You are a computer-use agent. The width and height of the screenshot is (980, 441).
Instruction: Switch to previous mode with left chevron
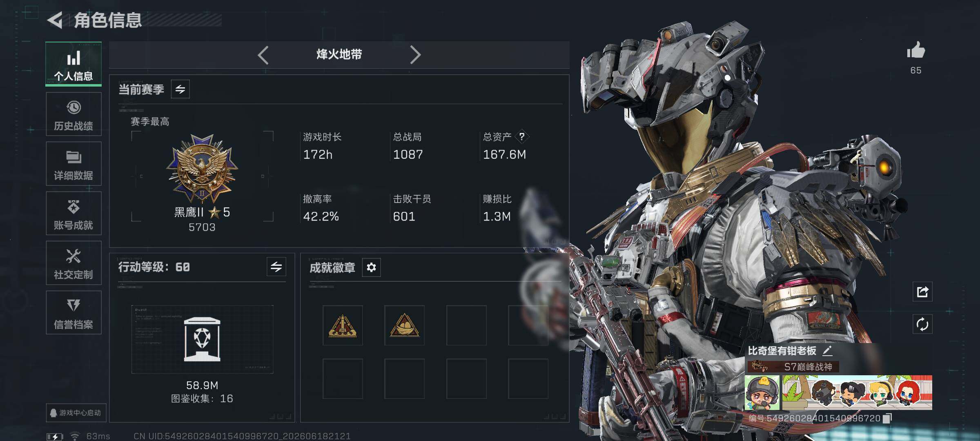click(263, 55)
